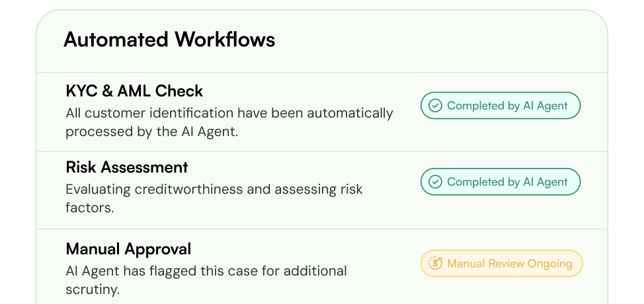Click the Automated Workflows title
The image size is (644, 304).
click(x=169, y=40)
